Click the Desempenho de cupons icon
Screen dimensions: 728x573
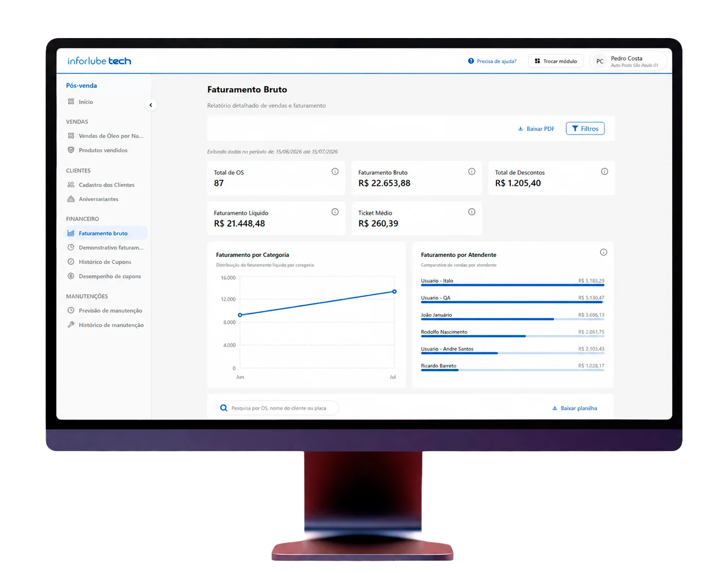point(71,276)
